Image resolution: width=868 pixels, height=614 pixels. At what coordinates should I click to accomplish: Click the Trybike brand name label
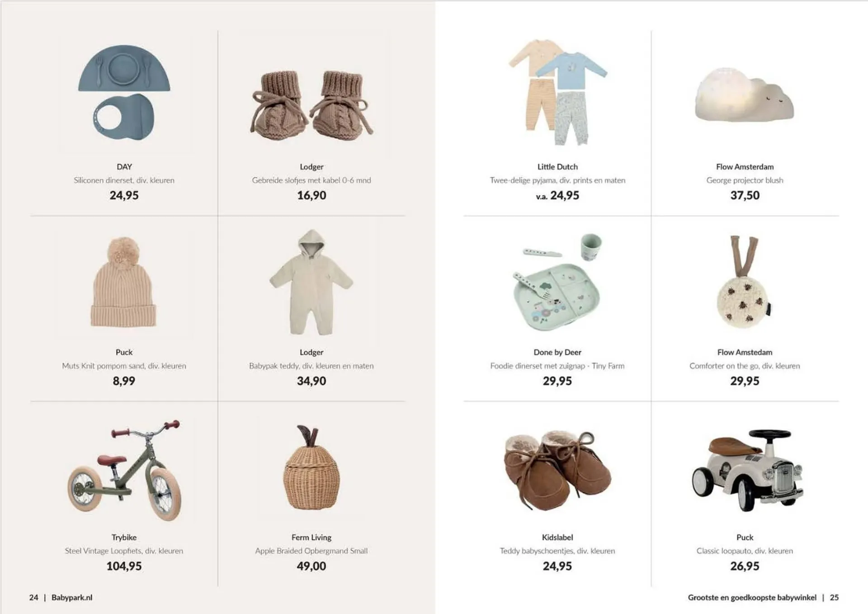tap(124, 537)
